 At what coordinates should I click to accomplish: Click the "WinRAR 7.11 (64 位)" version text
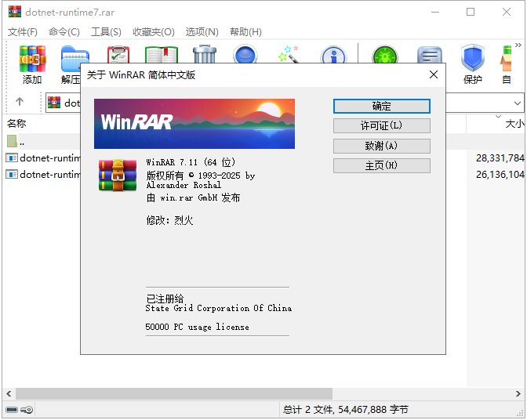coord(191,162)
